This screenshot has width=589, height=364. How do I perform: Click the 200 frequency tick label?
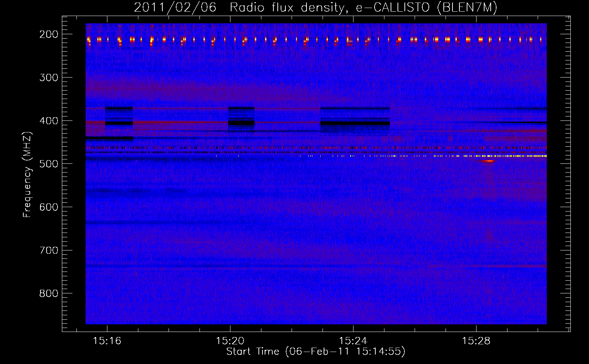[x=49, y=34]
